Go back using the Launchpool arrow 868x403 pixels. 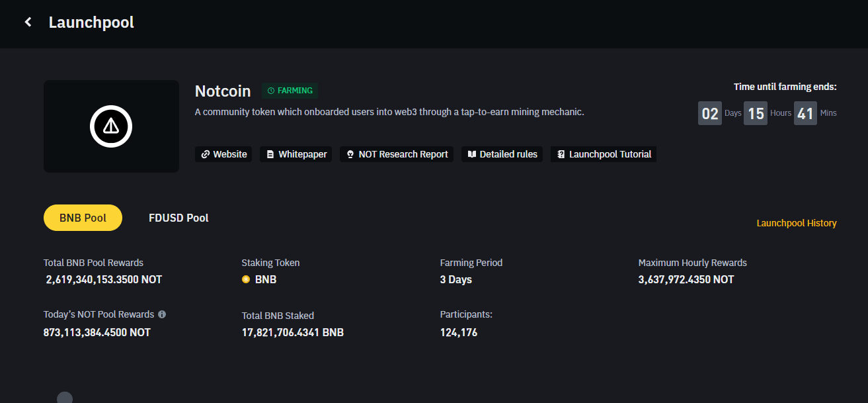28,22
